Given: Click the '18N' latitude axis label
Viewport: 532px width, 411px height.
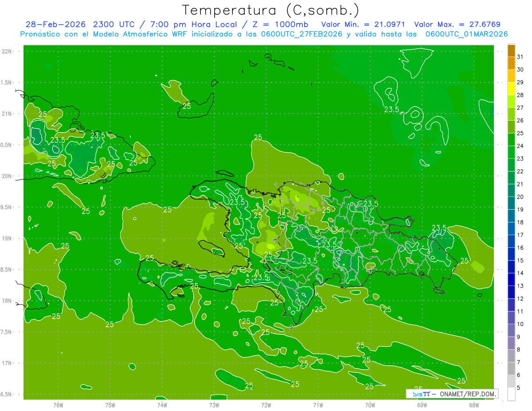Looking at the screenshot, I should (x=7, y=301).
